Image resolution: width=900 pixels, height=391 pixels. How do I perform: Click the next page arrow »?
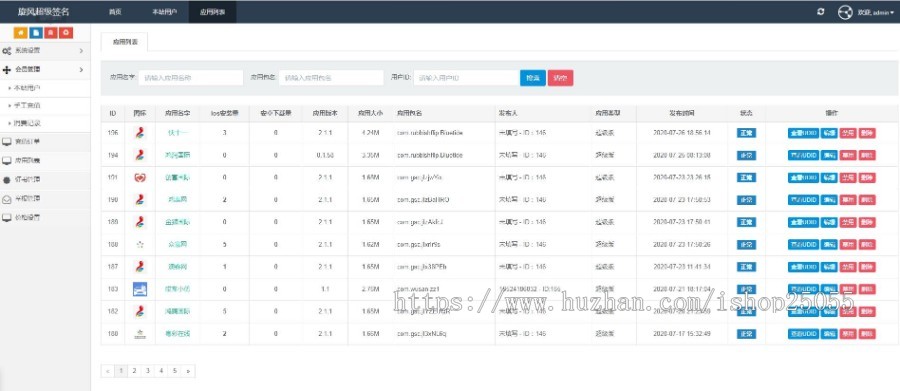(x=188, y=371)
